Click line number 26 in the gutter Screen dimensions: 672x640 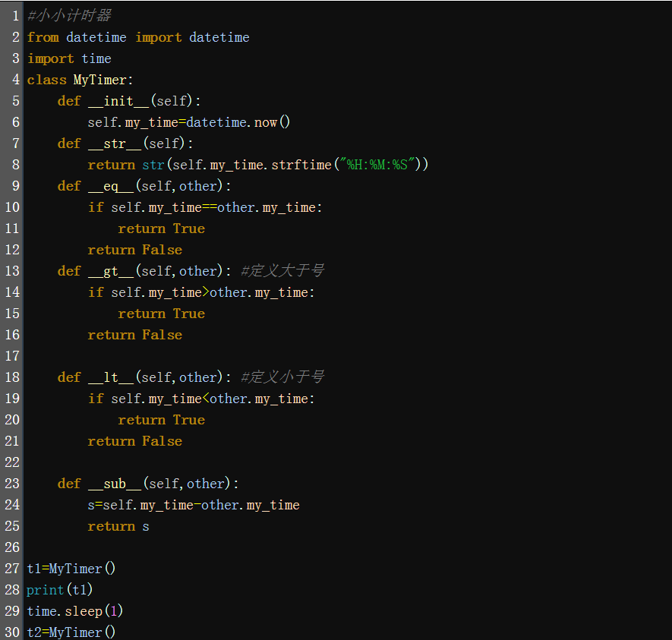12,547
